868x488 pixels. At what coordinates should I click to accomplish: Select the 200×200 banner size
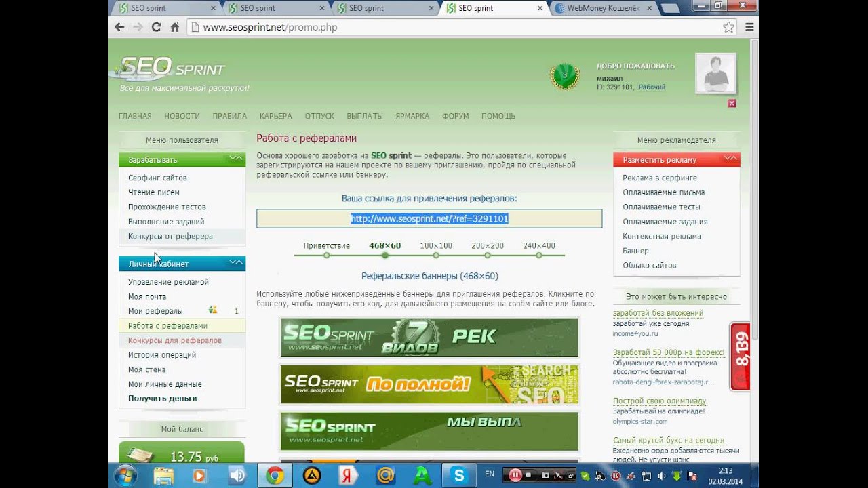[488, 245]
